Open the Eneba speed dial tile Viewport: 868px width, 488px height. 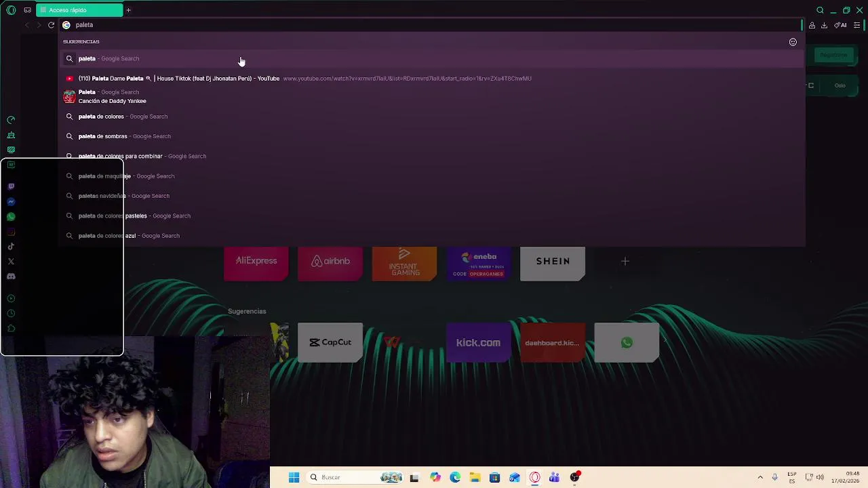click(x=479, y=263)
